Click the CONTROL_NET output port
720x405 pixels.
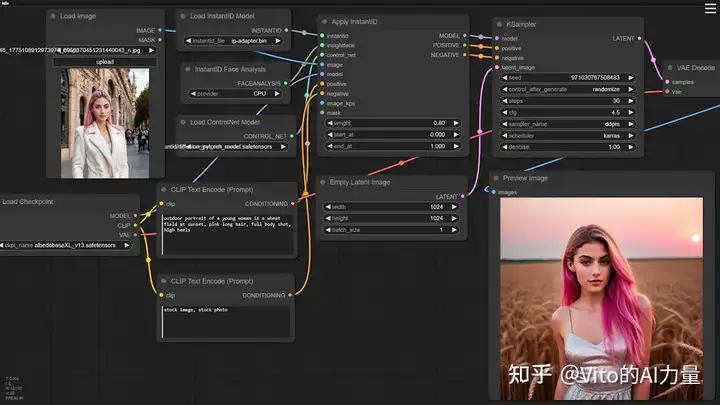click(292, 136)
